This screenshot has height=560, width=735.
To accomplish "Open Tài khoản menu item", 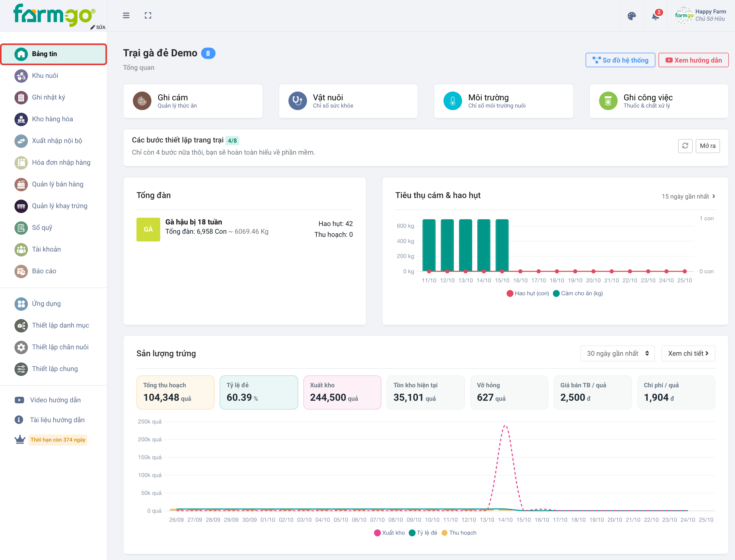I will click(x=53, y=249).
